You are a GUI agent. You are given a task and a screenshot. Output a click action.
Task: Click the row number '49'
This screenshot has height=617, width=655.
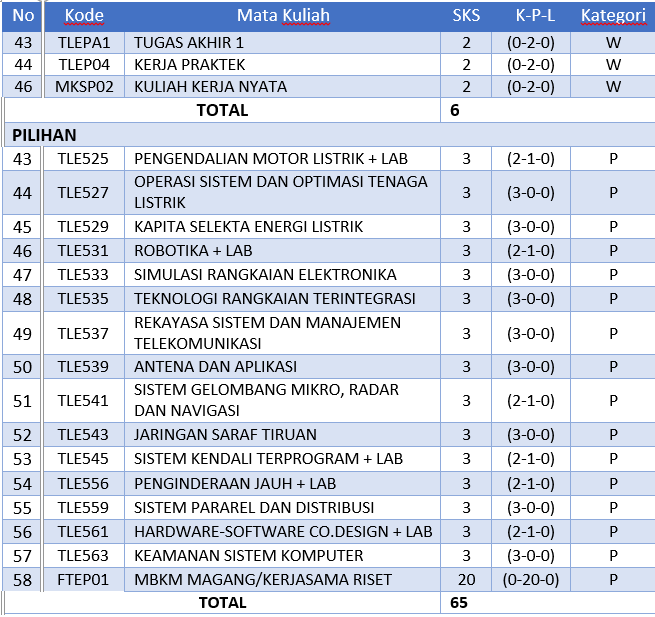[x=23, y=334]
